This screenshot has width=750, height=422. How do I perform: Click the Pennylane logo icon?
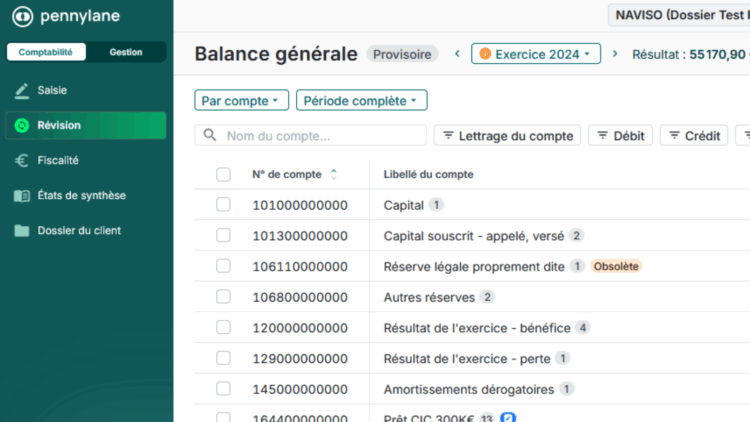click(22, 17)
